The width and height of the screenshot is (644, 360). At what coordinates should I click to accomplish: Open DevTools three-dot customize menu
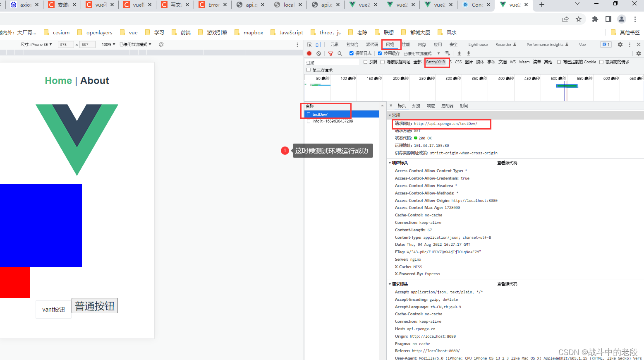(x=630, y=45)
